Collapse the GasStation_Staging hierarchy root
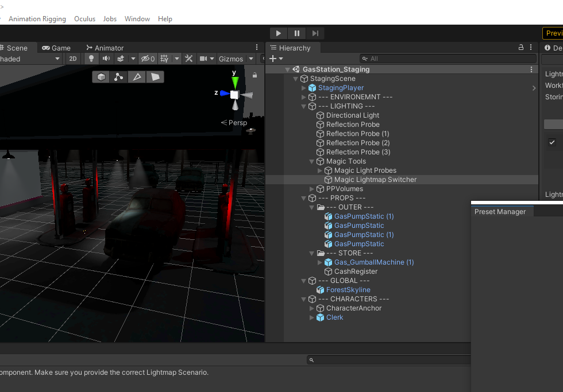The height and width of the screenshot is (392, 563). coord(287,69)
